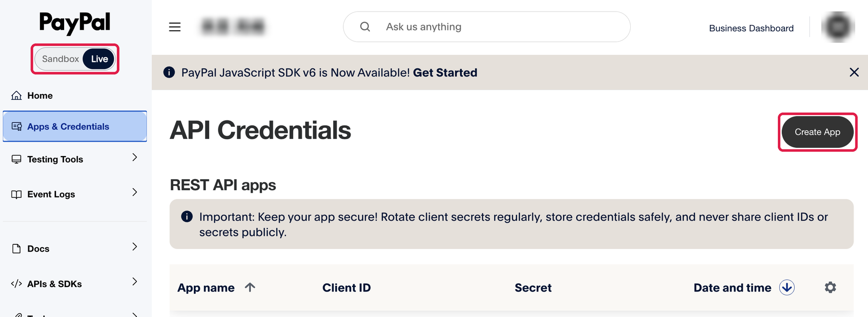
Task: Dismiss the SDK v6 announcement banner
Action: click(x=854, y=72)
